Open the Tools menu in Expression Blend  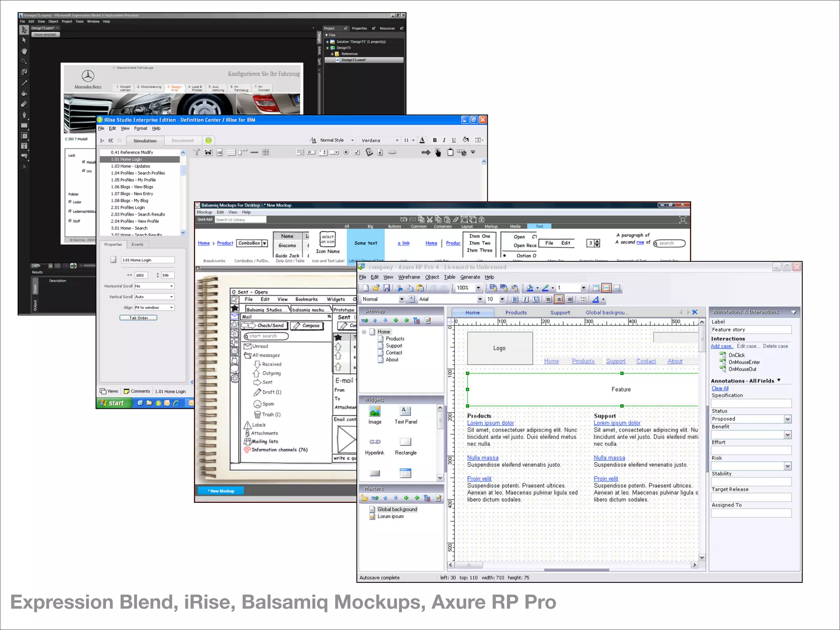coord(80,21)
